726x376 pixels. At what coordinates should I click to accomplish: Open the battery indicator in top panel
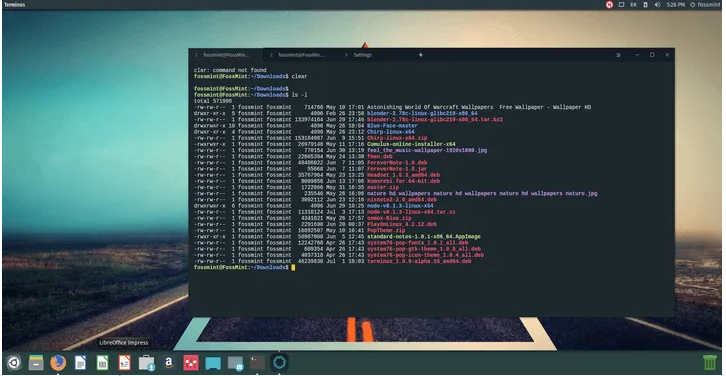point(645,5)
